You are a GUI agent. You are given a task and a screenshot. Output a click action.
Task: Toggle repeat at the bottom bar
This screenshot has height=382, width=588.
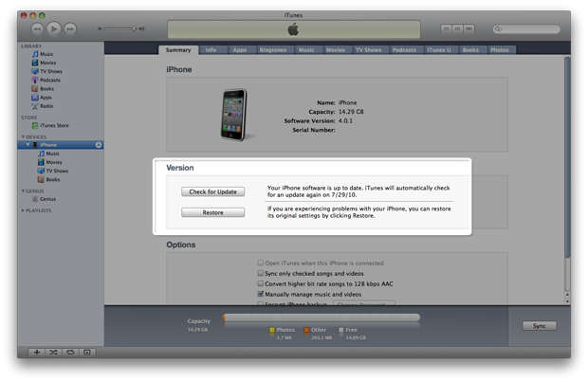pos(70,352)
